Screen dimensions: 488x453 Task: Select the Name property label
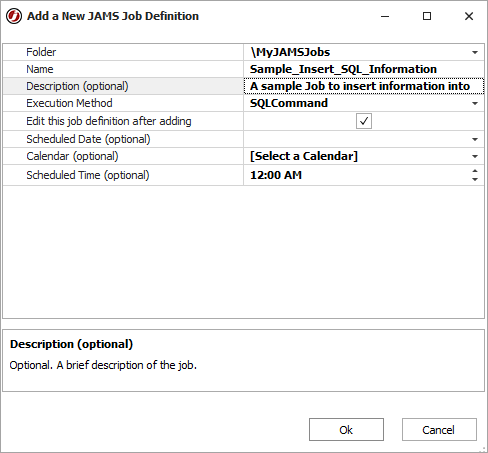(x=40, y=69)
